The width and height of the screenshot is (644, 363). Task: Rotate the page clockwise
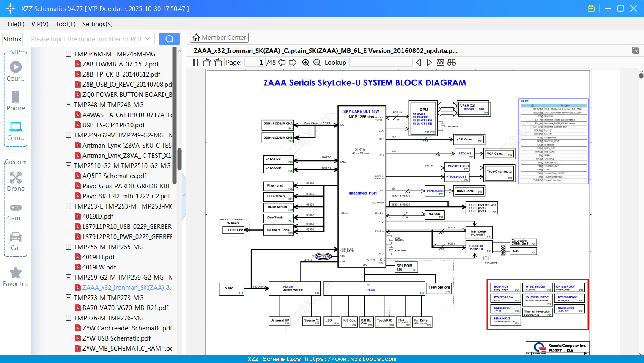pos(218,63)
